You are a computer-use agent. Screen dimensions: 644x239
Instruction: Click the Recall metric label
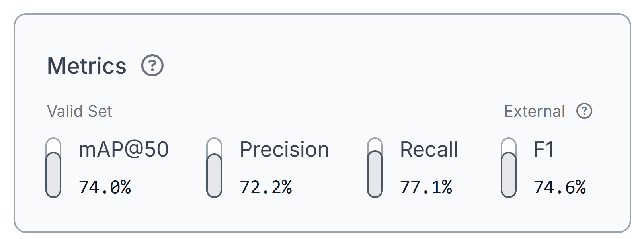[x=429, y=149]
